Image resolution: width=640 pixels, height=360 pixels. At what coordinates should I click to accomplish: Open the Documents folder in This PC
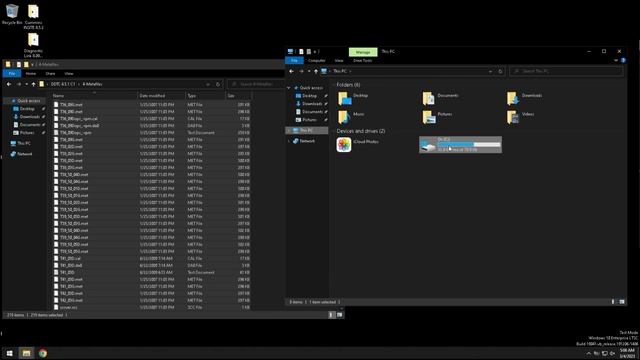pos(441,98)
